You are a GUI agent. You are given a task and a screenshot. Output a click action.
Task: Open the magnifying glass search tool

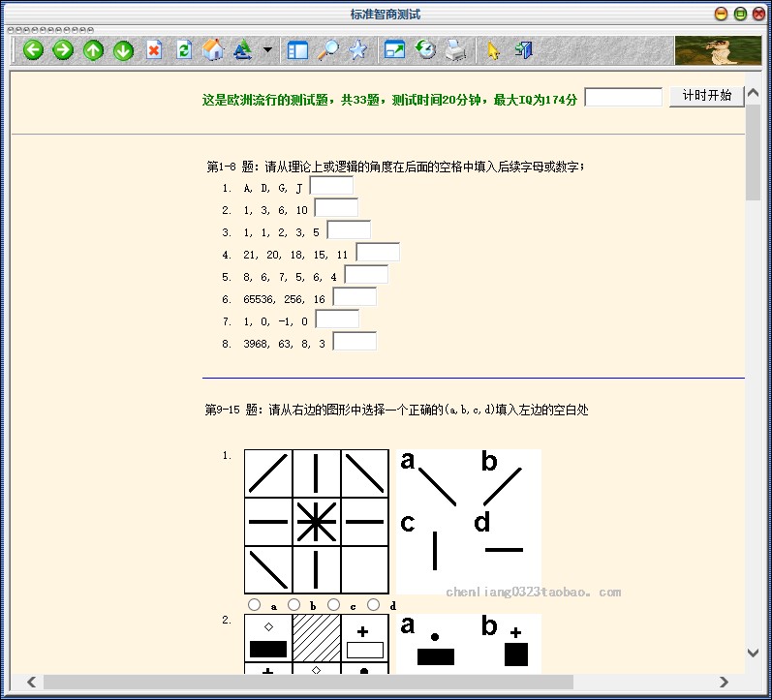(328, 50)
